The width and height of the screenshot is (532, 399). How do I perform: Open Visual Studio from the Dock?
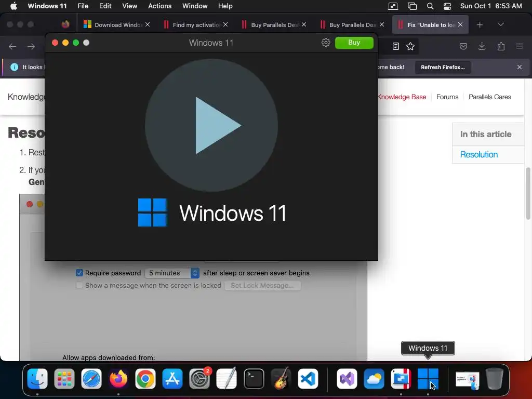pos(347,379)
